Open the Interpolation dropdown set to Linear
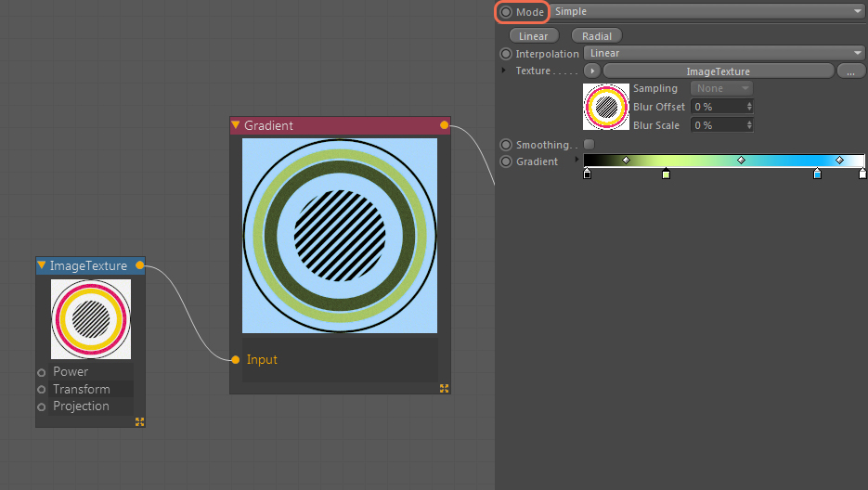 [x=724, y=53]
